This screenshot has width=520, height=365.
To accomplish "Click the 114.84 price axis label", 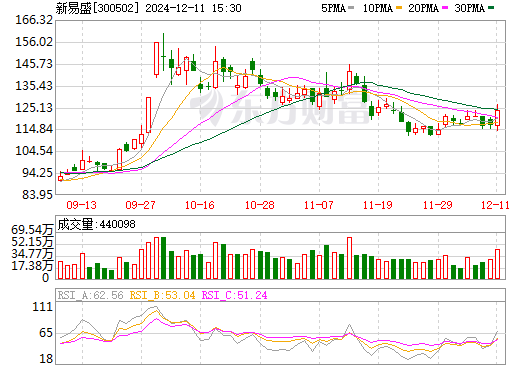I will 34,129.
